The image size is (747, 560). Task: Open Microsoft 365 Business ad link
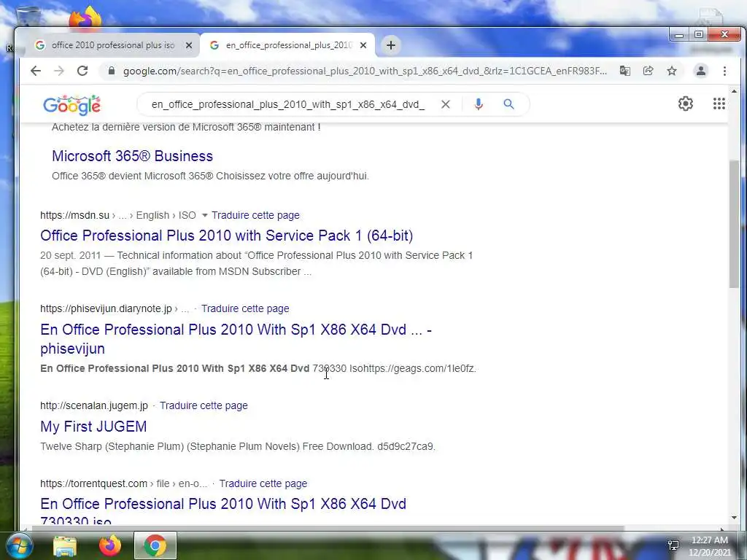pyautogui.click(x=133, y=156)
